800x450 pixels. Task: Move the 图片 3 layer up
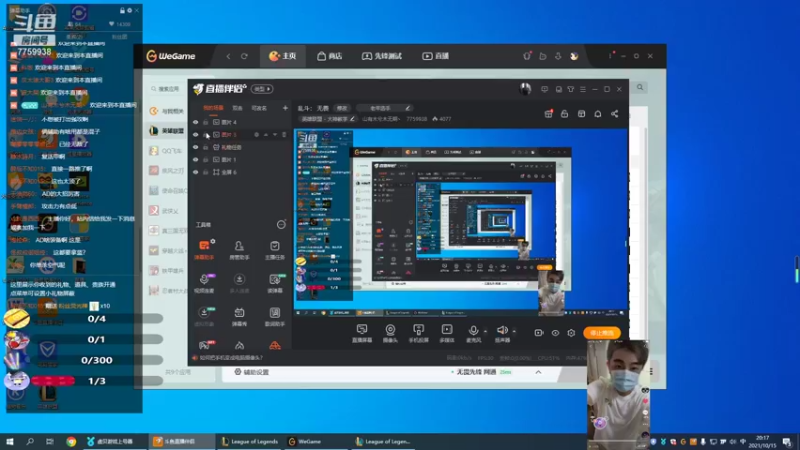(x=266, y=135)
